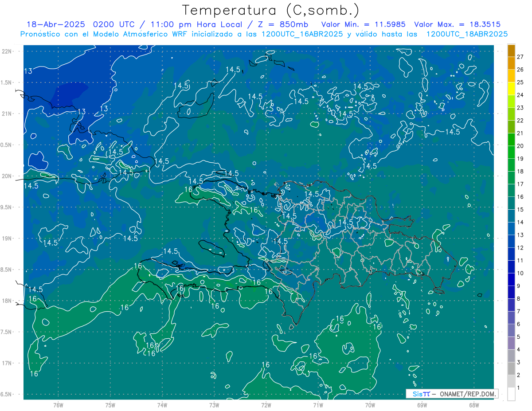Image resolution: width=532 pixels, height=411 pixels.
Task: Select the "Z = 850mb" level text
Action: [283, 24]
